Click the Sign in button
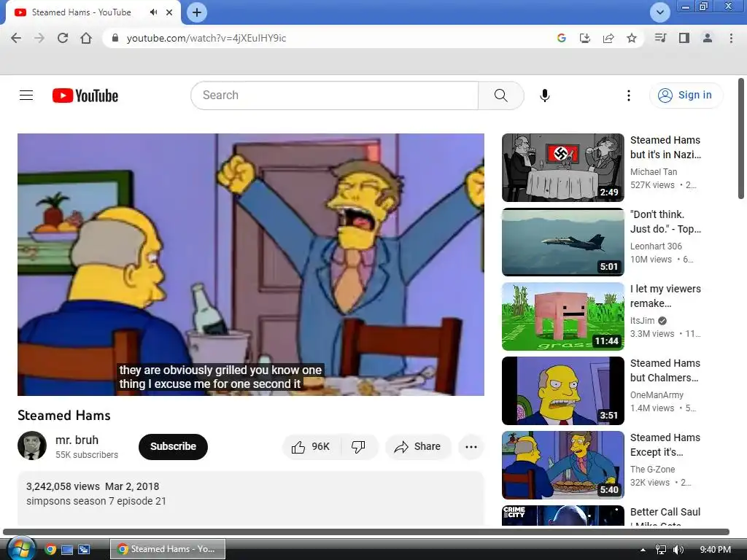The width and height of the screenshot is (747, 560). pos(686,96)
